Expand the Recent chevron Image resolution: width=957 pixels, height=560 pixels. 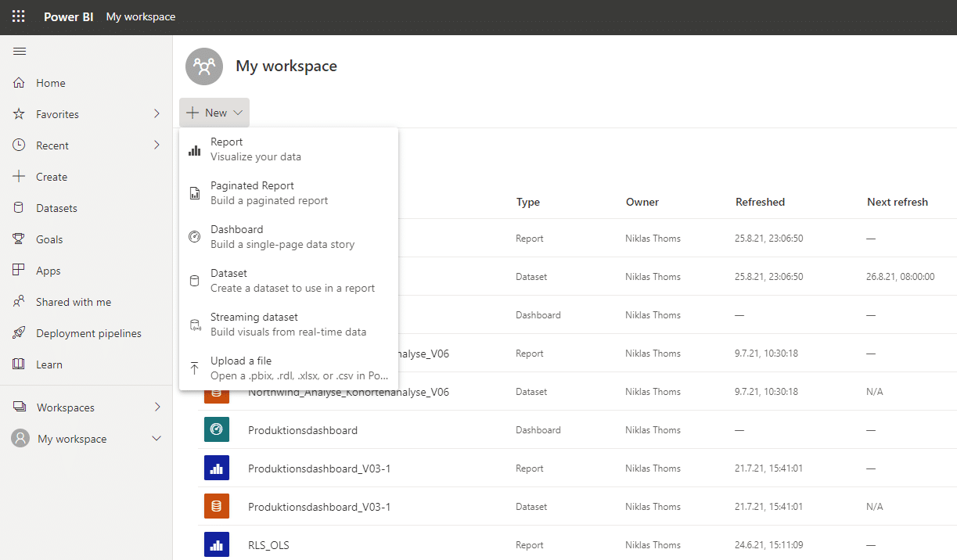pyautogui.click(x=157, y=145)
